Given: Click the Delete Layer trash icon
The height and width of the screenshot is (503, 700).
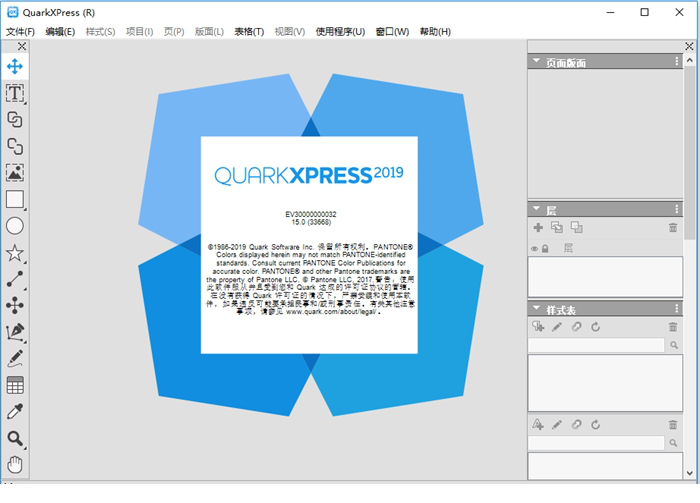Looking at the screenshot, I should point(673,228).
